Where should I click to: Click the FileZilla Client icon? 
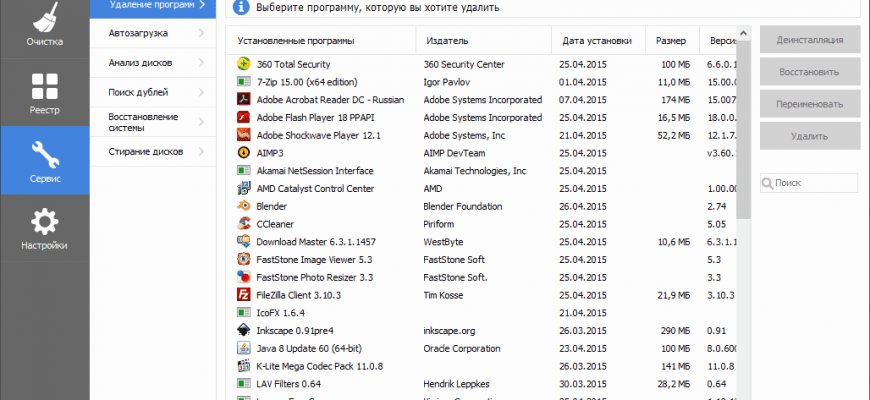coord(243,295)
